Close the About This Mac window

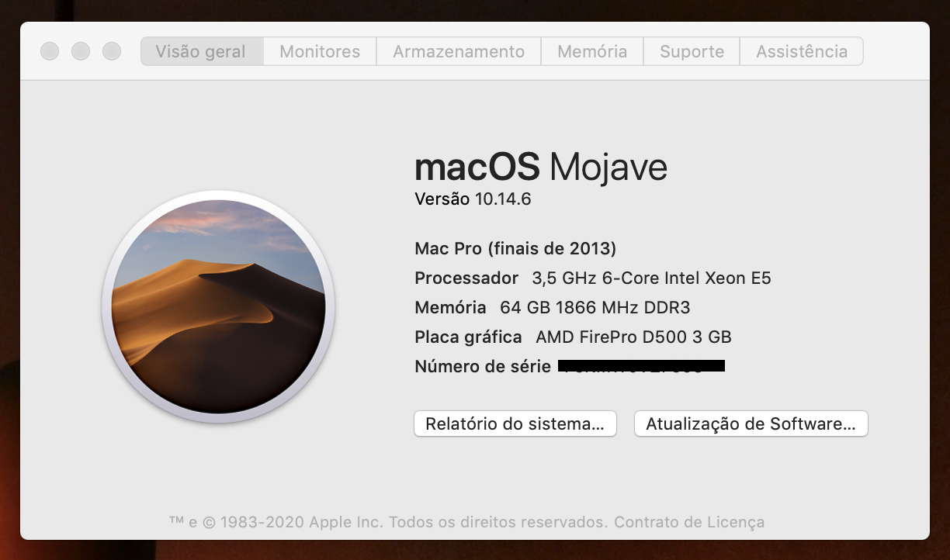point(50,51)
